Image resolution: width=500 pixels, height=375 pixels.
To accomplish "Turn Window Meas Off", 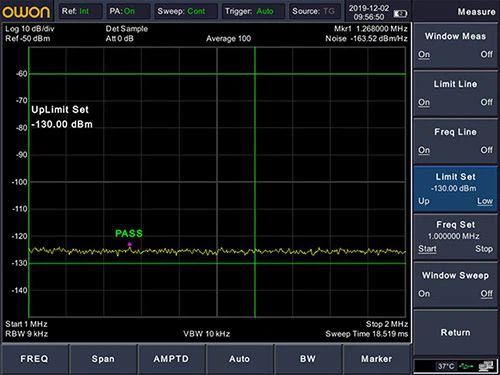I will 486,54.
